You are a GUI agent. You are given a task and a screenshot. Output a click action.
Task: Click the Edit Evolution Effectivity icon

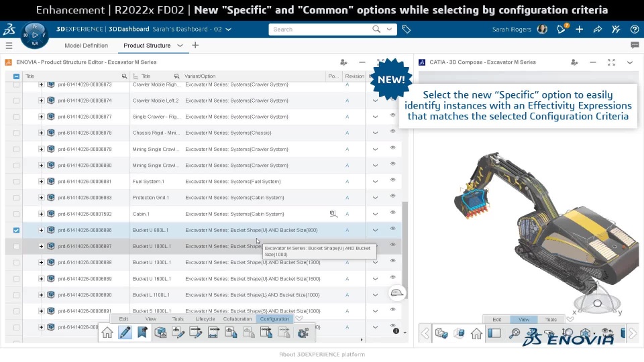[195, 332]
